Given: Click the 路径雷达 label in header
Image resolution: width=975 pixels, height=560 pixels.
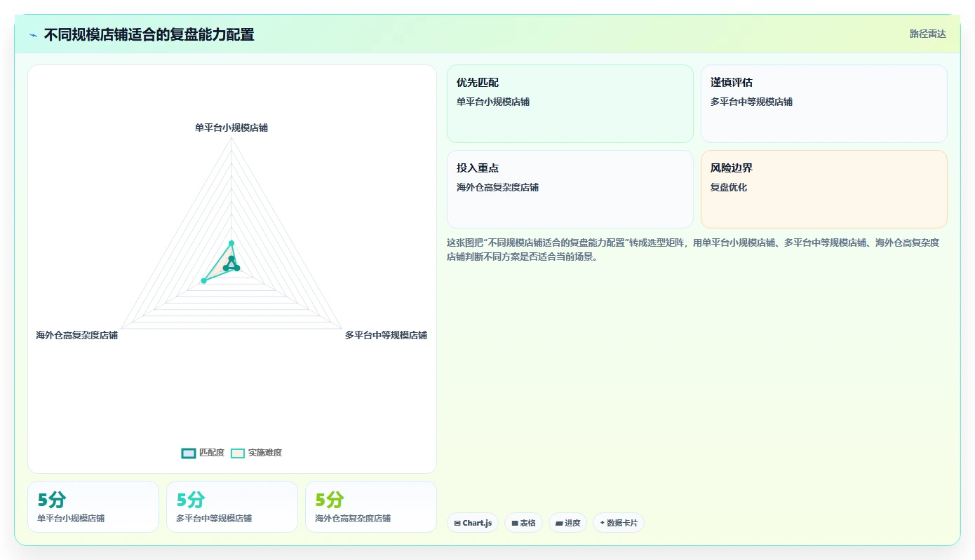Looking at the screenshot, I should [927, 34].
